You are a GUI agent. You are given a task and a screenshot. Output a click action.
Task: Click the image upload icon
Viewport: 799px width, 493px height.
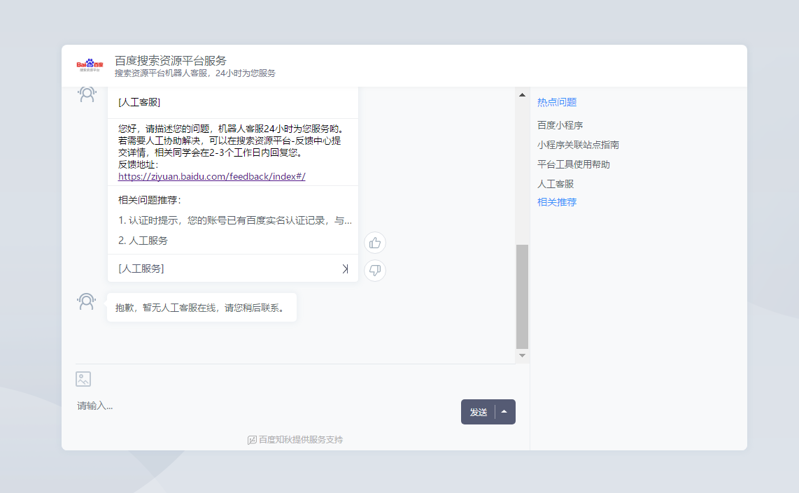(x=83, y=379)
